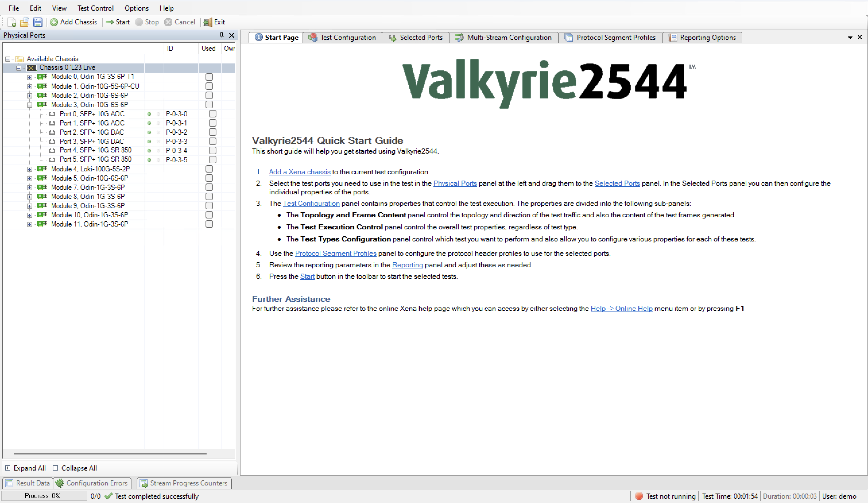Open the Stream Progress Counters tab

(184, 483)
